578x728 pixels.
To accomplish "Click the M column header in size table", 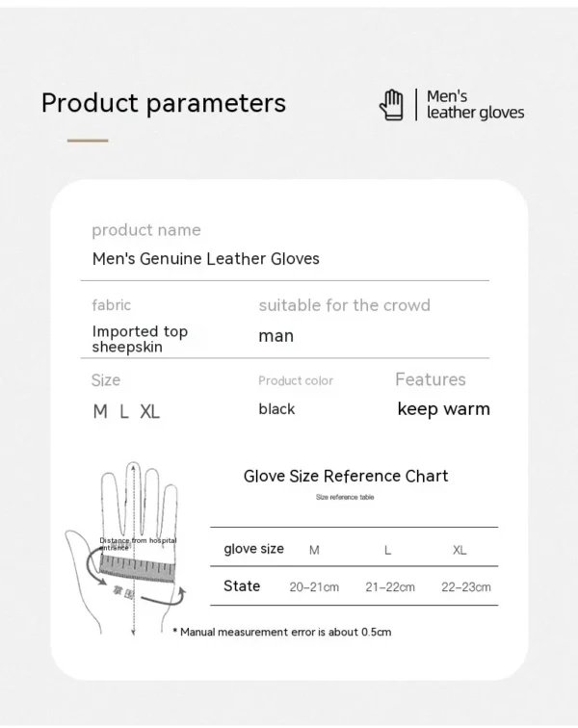I will click(x=314, y=550).
